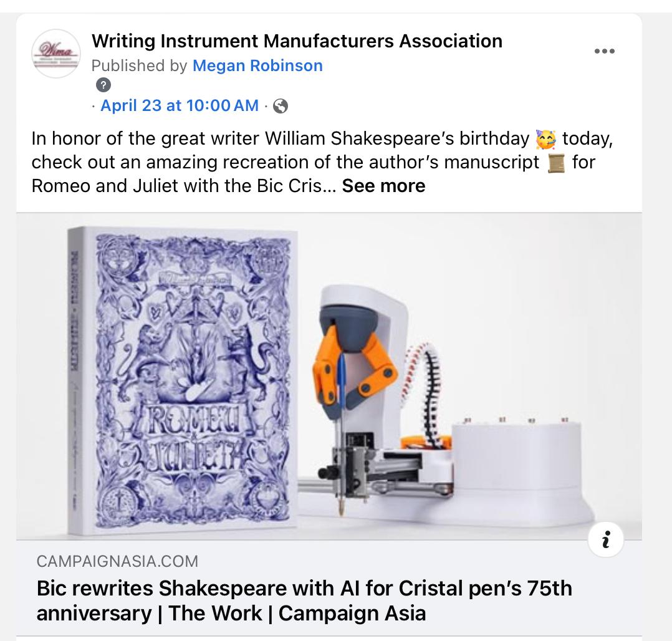This screenshot has height=641, width=672.
Task: Open the three-dot post options menu
Action: (x=604, y=51)
